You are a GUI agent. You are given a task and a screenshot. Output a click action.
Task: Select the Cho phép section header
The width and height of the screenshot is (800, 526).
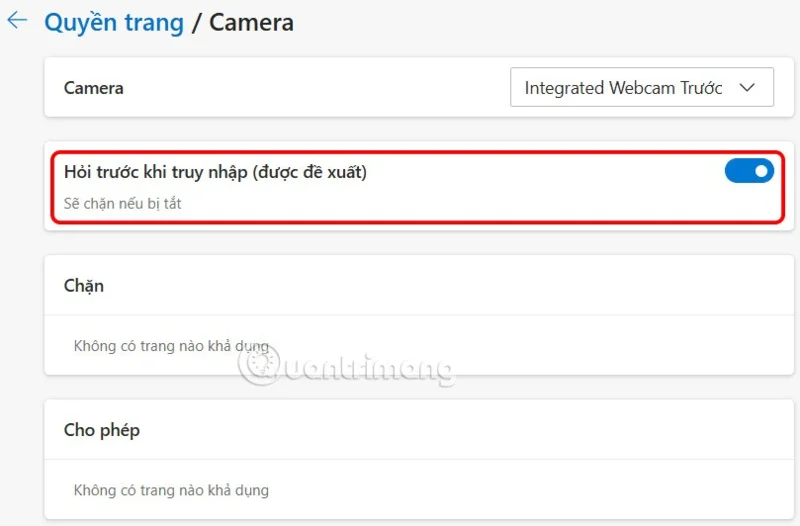(x=102, y=430)
